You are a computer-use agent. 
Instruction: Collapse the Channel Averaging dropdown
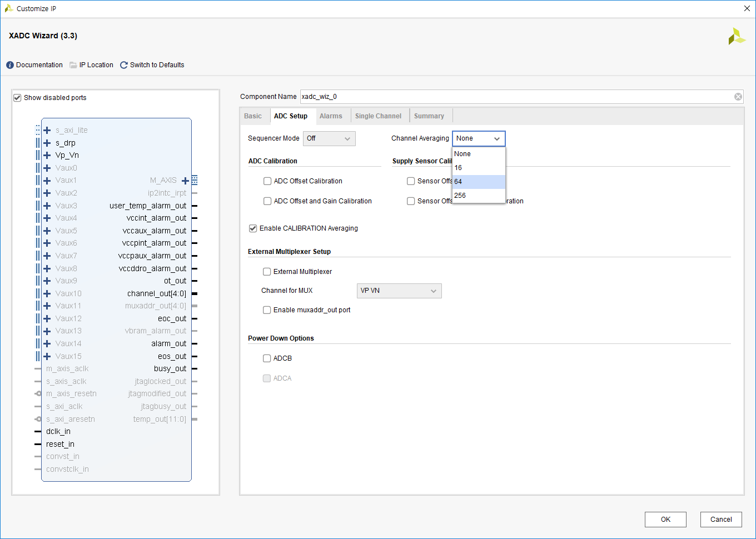point(479,138)
